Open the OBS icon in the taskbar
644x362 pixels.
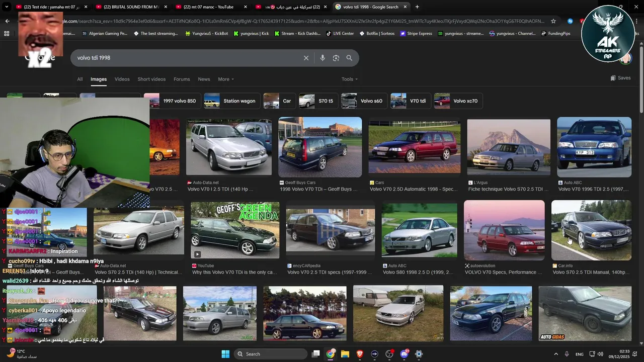coord(389,354)
